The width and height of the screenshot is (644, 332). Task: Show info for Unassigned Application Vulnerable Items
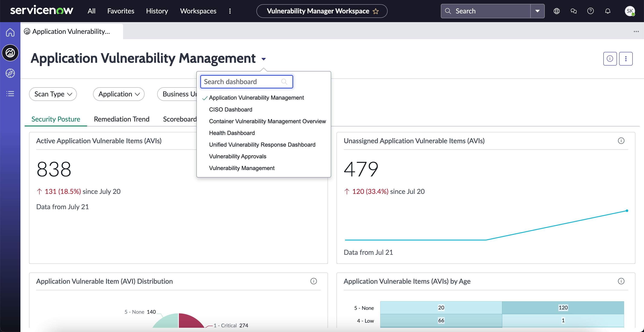(621, 141)
